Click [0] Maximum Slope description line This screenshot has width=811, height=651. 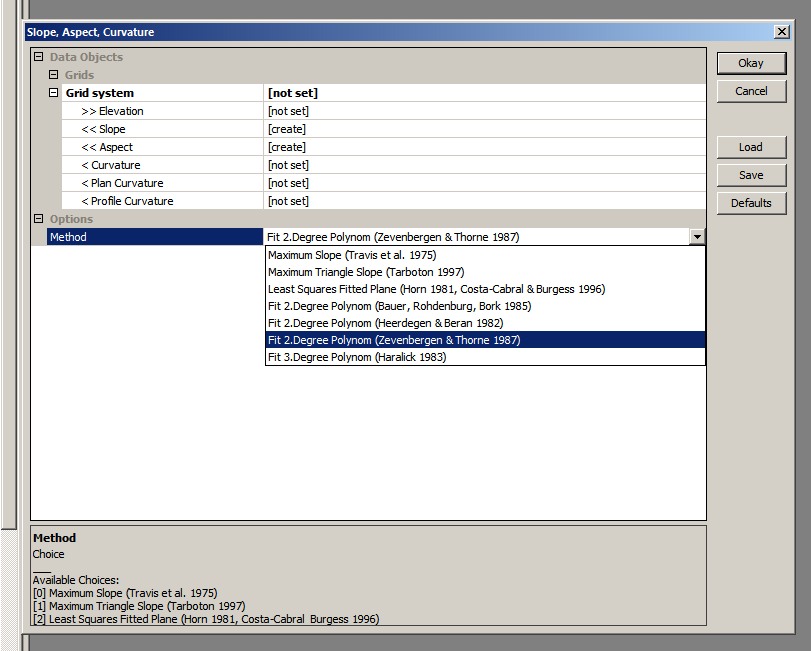(x=125, y=593)
